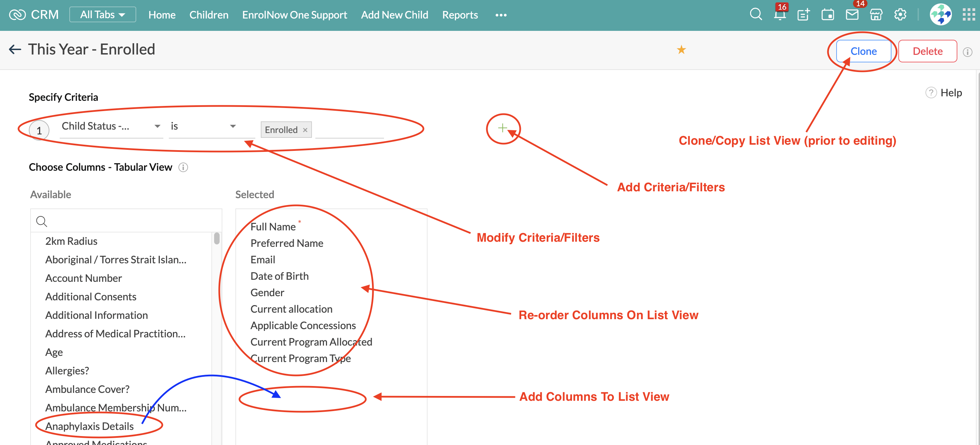Screen dimensions: 980x445
Task: Open the marketplace store icon
Action: pos(876,15)
